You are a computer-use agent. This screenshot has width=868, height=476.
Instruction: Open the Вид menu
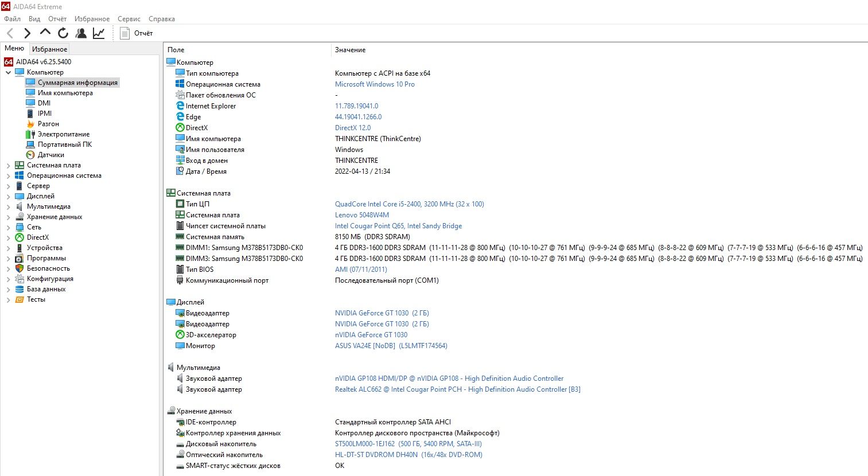(34, 19)
